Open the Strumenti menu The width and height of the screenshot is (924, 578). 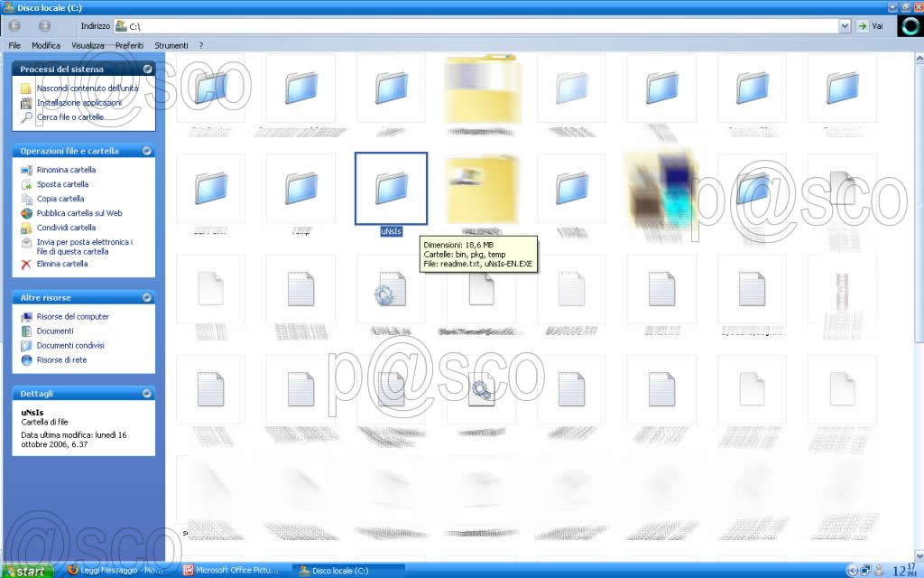click(x=171, y=45)
